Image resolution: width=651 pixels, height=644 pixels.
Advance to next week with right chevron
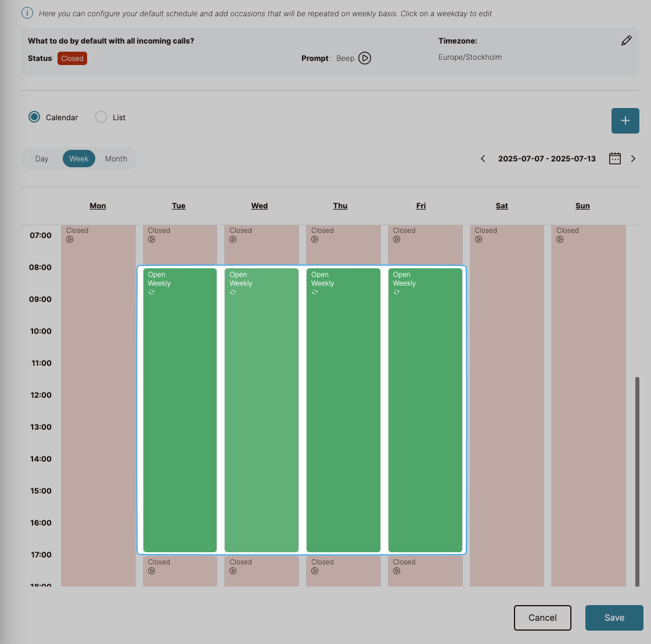[x=633, y=159]
